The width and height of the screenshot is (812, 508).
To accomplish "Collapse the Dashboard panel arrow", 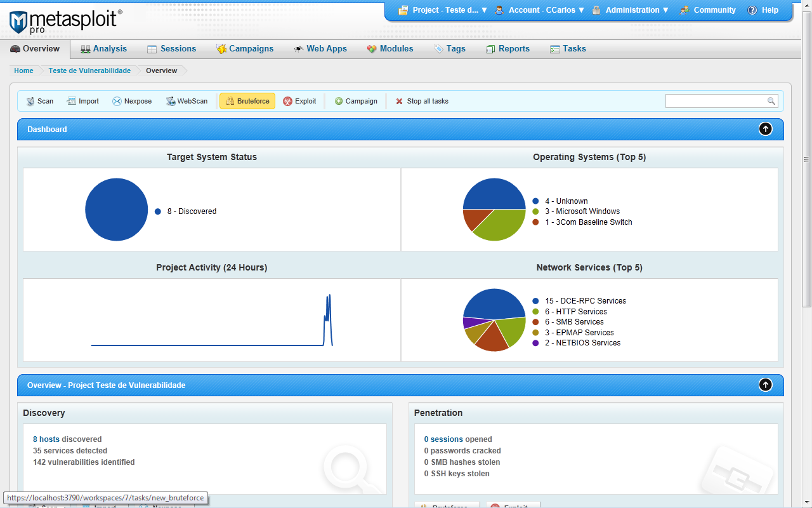I will (x=766, y=129).
